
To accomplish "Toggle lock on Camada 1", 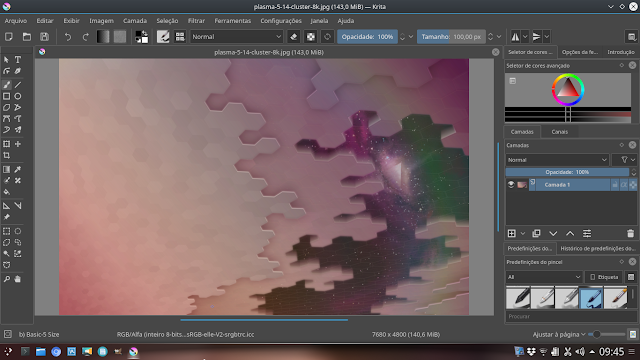I will point(615,185).
